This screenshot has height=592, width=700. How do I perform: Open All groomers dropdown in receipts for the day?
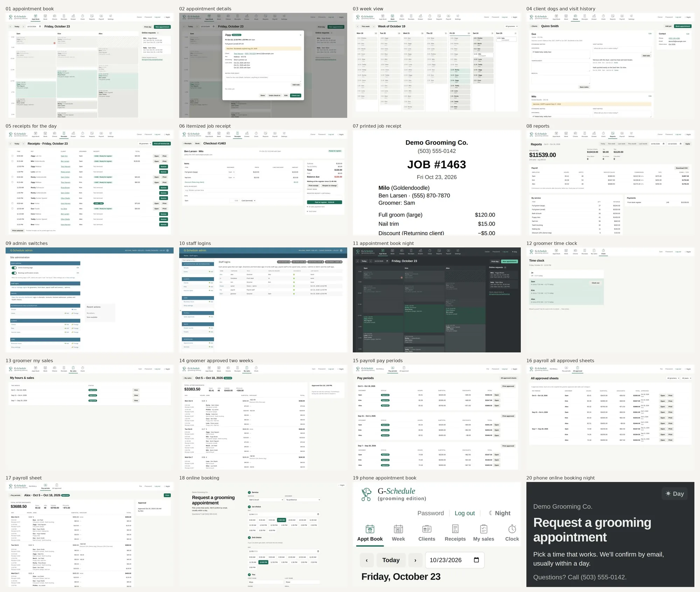click(145, 143)
